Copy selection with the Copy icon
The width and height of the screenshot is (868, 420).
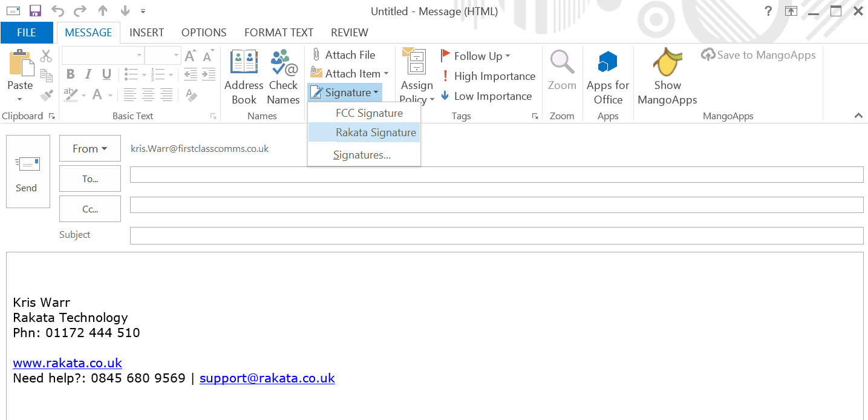46,75
